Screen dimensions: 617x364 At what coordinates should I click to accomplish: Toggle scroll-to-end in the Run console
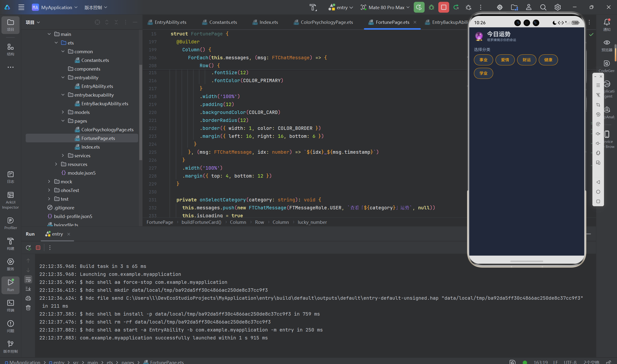(28, 289)
